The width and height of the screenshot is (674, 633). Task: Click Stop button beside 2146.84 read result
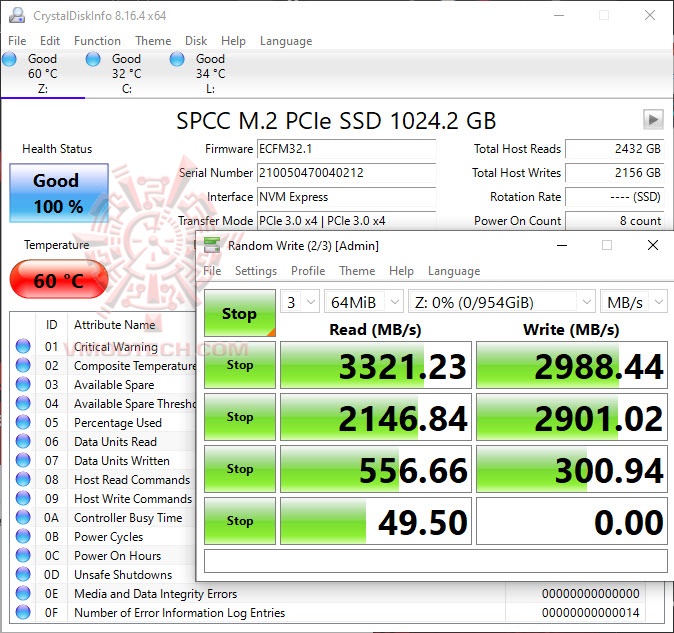click(240, 417)
